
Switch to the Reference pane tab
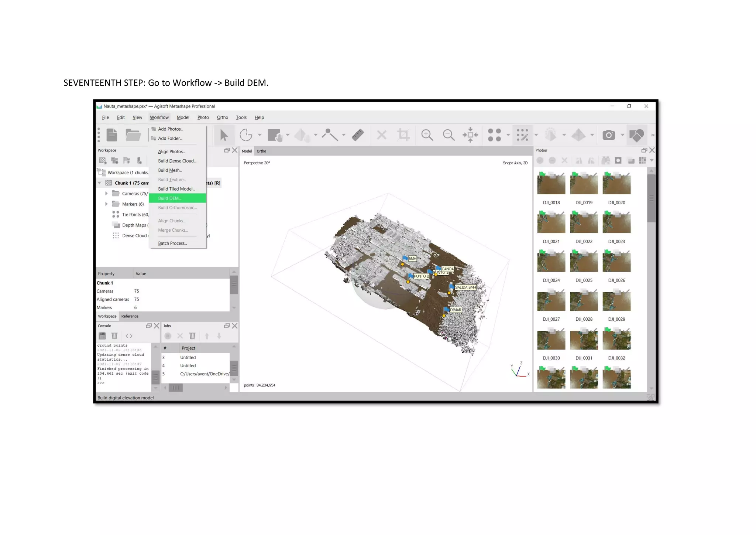coord(130,316)
